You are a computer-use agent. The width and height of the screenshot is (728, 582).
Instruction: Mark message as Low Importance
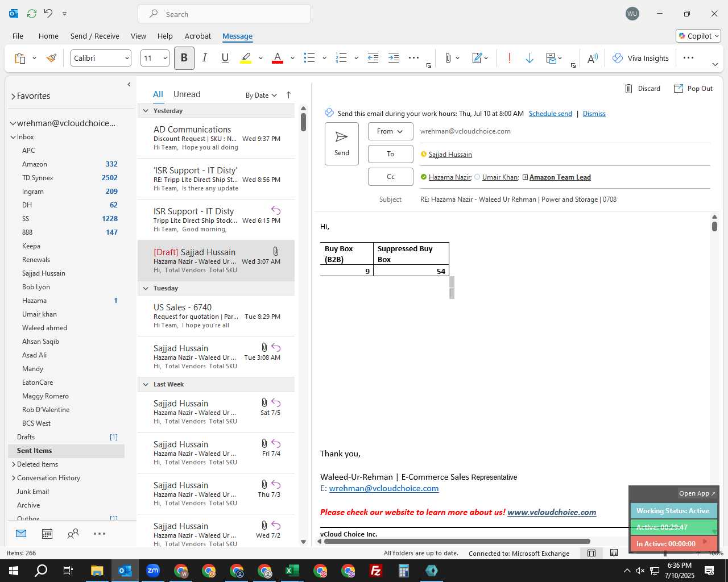click(530, 58)
